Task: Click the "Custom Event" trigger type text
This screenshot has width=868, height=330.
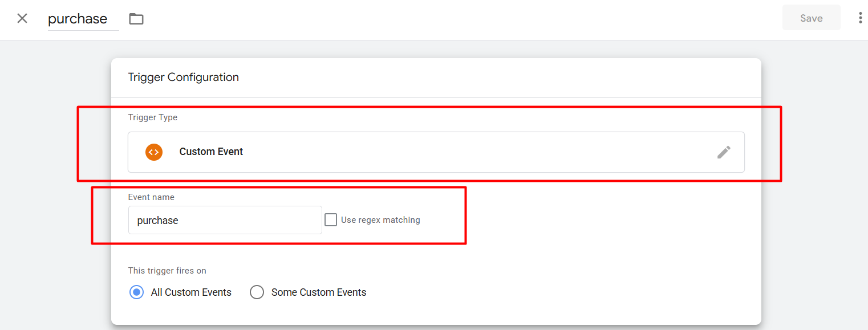Action: [x=211, y=152]
